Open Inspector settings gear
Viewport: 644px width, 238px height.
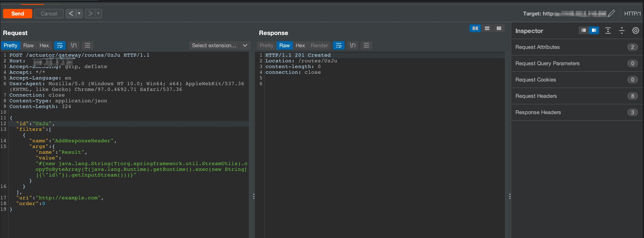[635, 30]
